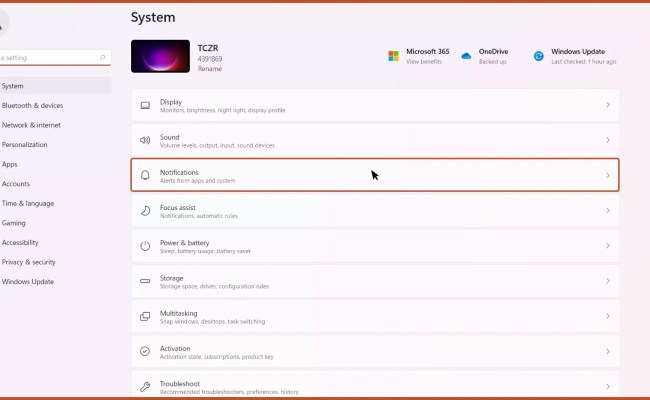Expand the Display row chevron
650x400 pixels.
[608, 105]
